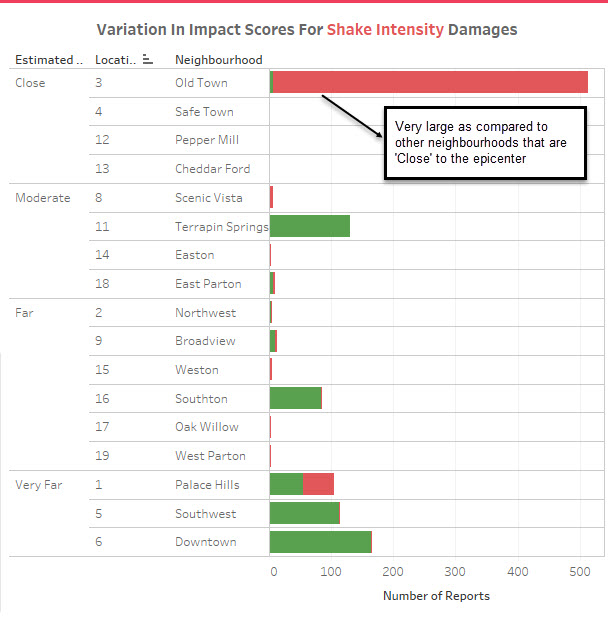
Task: Select the Downtown green bar
Action: [x=320, y=542]
